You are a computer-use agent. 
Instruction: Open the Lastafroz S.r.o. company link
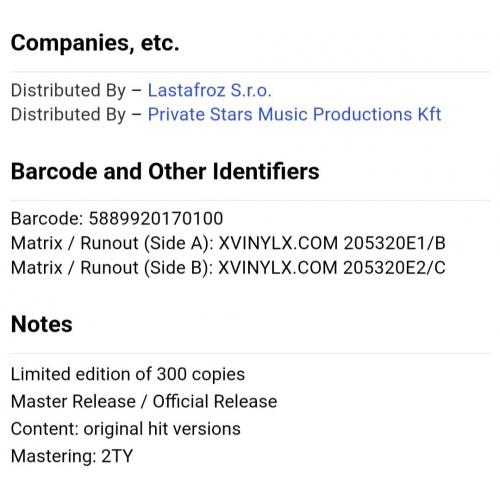(x=210, y=90)
